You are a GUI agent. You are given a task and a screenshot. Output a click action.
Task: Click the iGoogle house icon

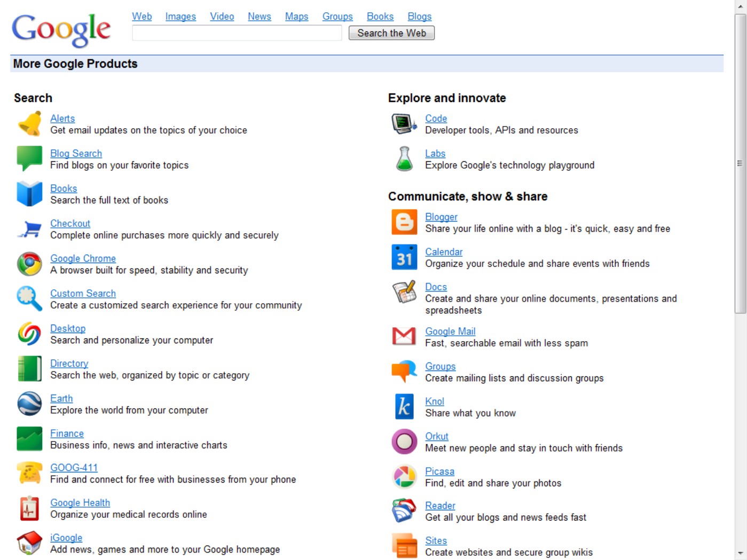[x=29, y=543]
